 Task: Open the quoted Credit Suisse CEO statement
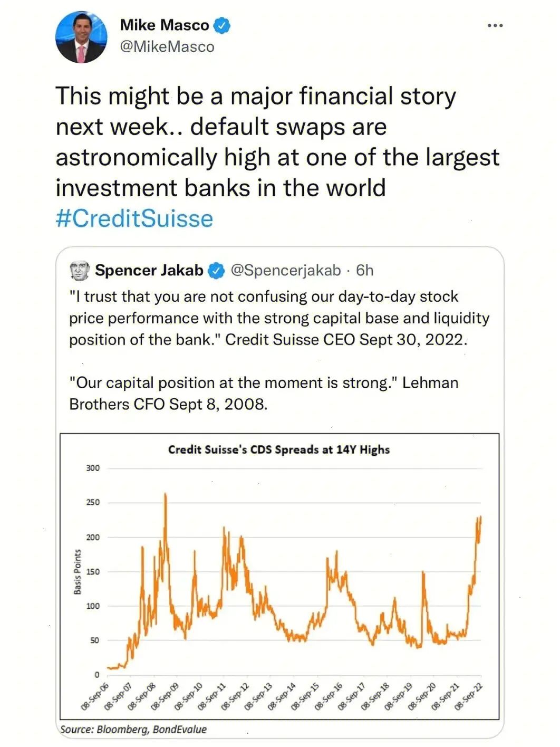[x=279, y=318]
